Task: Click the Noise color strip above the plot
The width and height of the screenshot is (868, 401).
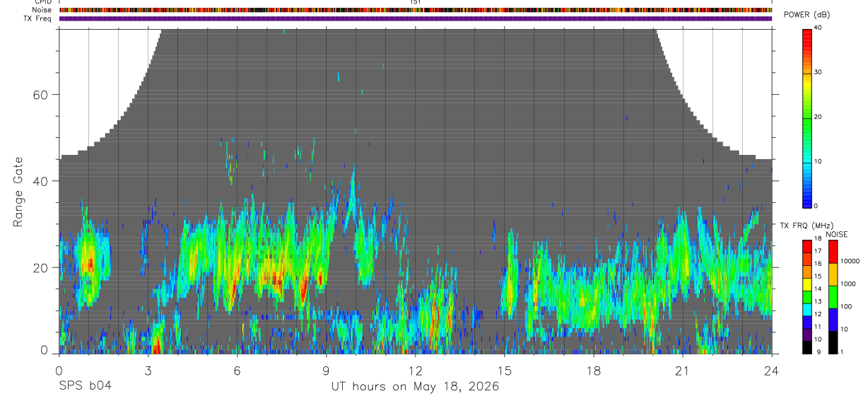Action: pyautogui.click(x=416, y=10)
